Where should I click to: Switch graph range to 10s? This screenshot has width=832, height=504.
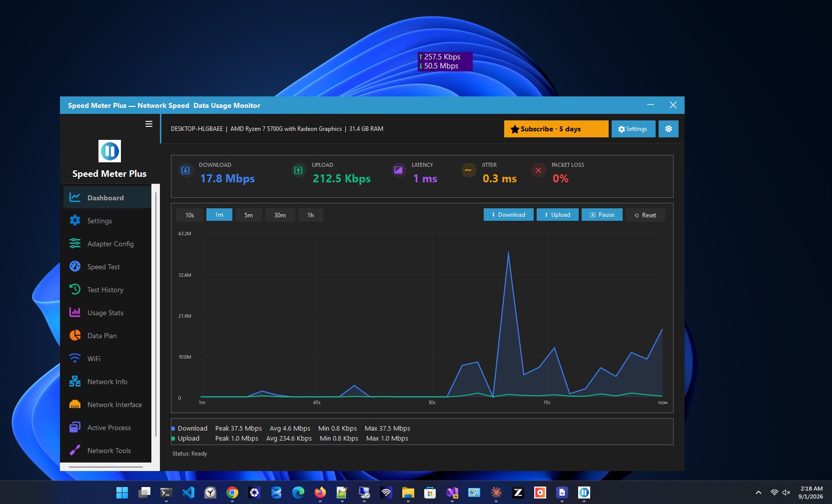tap(190, 215)
